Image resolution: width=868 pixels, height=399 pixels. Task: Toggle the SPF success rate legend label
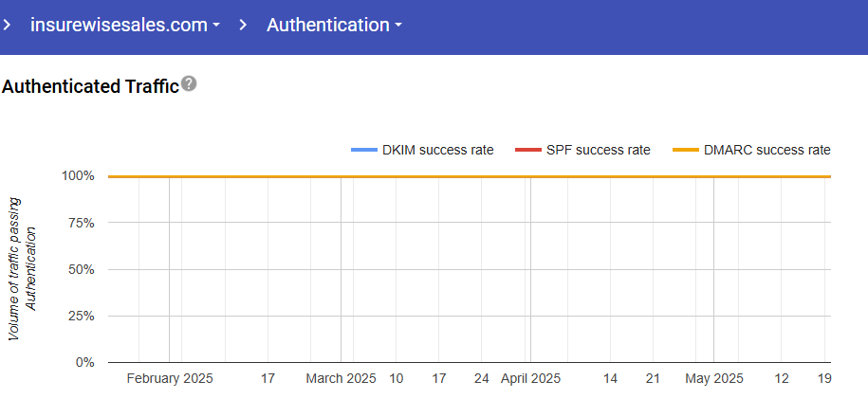click(598, 150)
